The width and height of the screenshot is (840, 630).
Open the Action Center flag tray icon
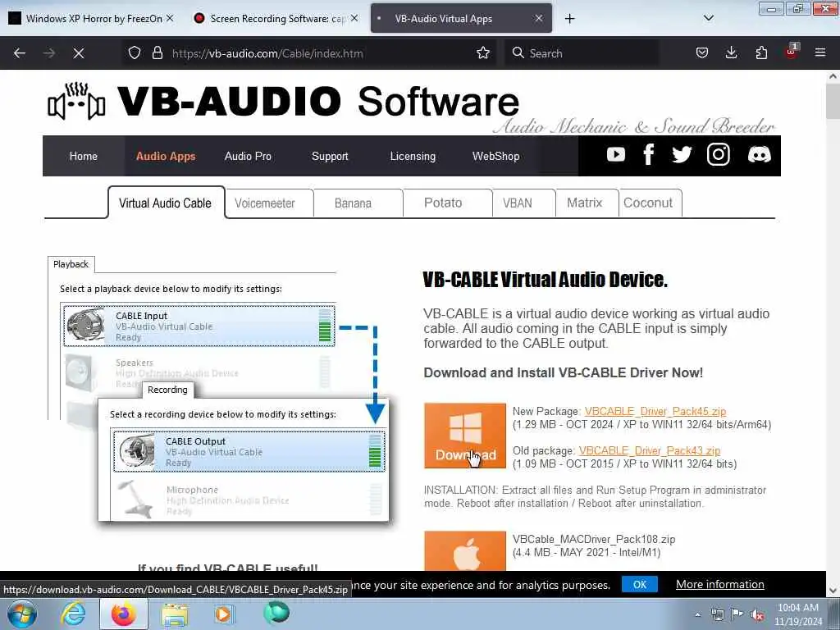click(737, 615)
